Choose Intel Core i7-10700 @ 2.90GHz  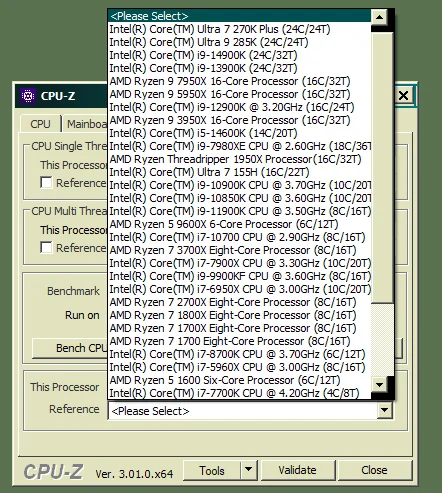[x=239, y=237]
